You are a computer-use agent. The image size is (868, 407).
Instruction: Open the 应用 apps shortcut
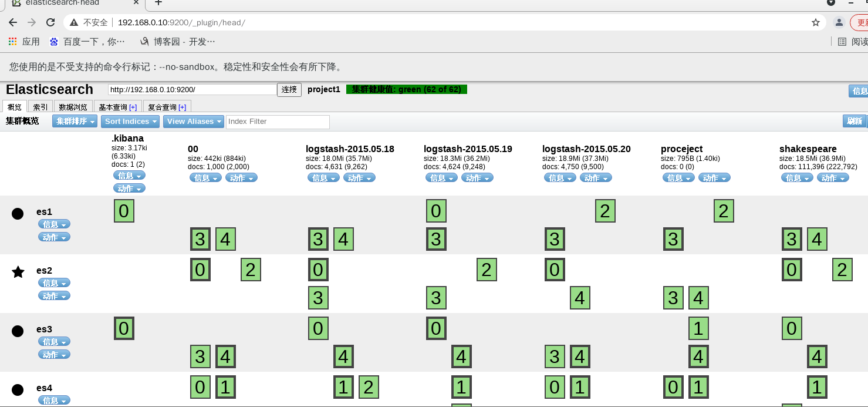24,42
